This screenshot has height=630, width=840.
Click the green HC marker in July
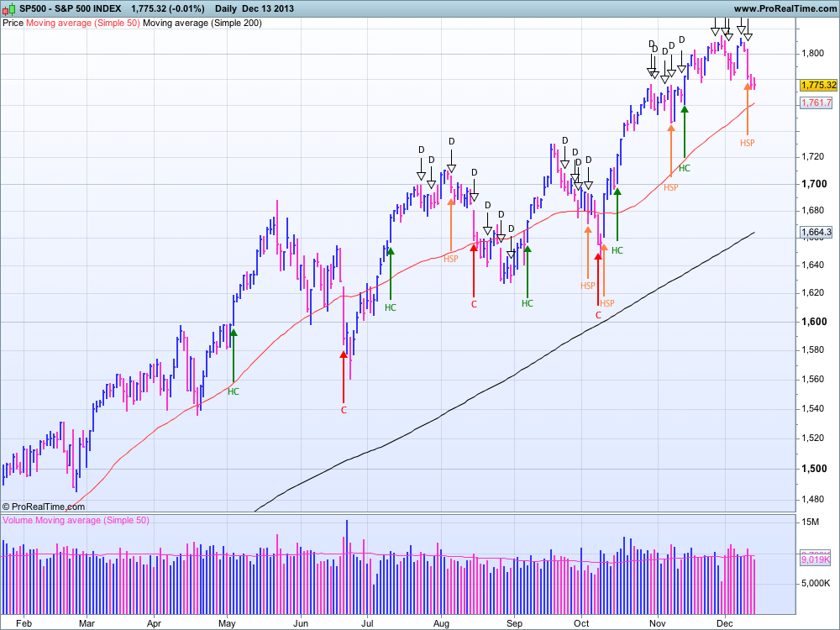pyautogui.click(x=391, y=307)
